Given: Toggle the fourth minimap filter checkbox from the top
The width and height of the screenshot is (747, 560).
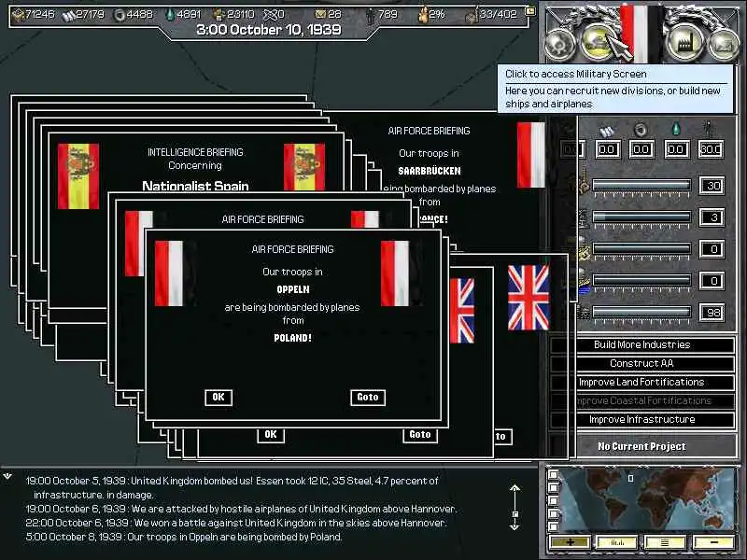Looking at the screenshot, I should pos(553,514).
